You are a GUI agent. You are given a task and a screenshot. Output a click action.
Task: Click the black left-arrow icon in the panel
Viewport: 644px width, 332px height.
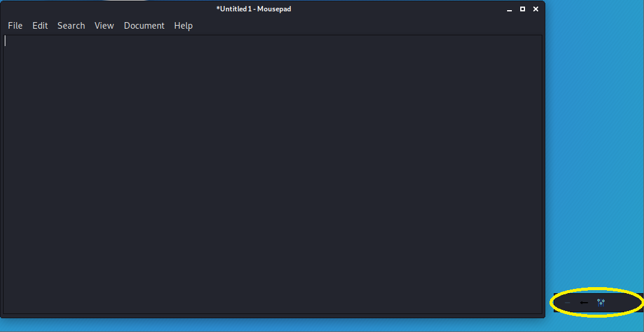point(584,303)
